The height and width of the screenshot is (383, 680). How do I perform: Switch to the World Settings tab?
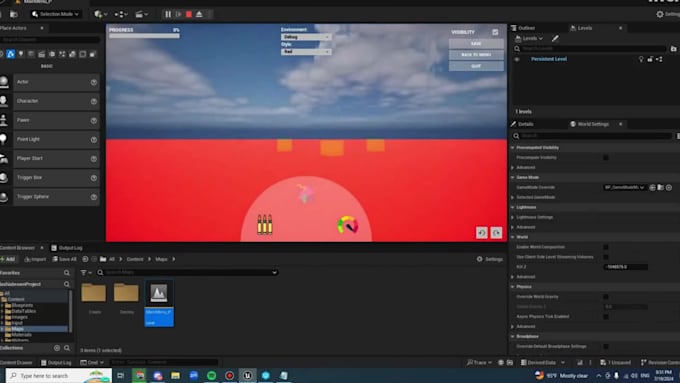tap(593, 124)
